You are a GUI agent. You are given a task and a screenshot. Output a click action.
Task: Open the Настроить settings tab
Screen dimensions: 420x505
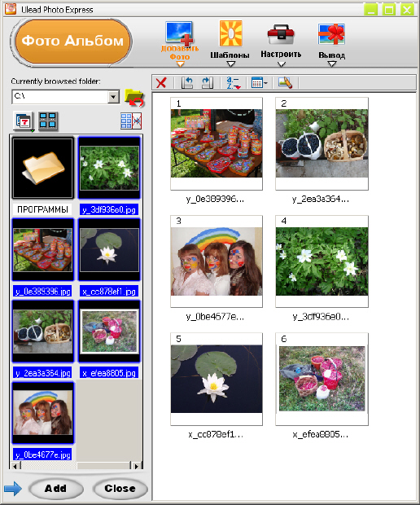coord(281,44)
